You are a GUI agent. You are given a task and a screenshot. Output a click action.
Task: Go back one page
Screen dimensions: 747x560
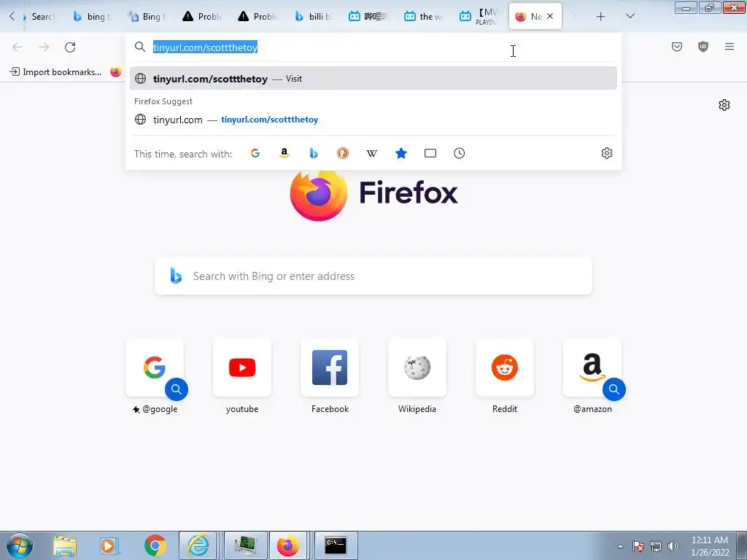[18, 47]
